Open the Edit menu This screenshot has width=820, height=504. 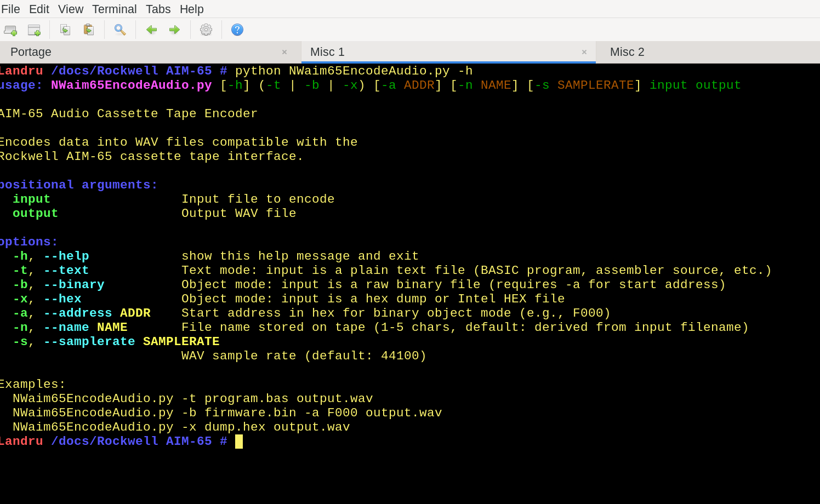[x=39, y=9]
